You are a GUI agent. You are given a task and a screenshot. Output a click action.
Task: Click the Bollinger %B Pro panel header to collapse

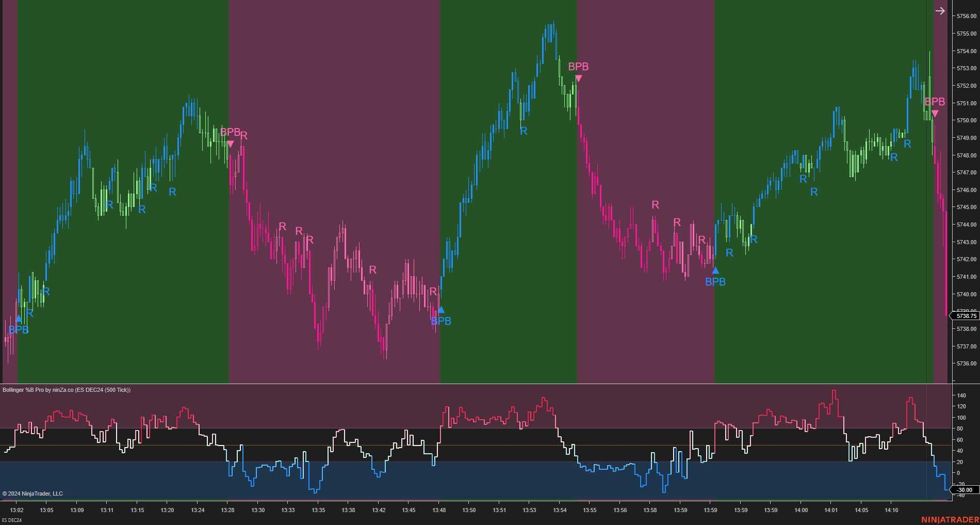pos(67,390)
